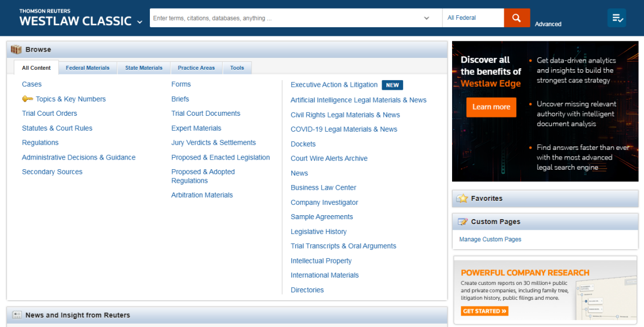Open Expert Materials
644x327 pixels.
(x=196, y=128)
